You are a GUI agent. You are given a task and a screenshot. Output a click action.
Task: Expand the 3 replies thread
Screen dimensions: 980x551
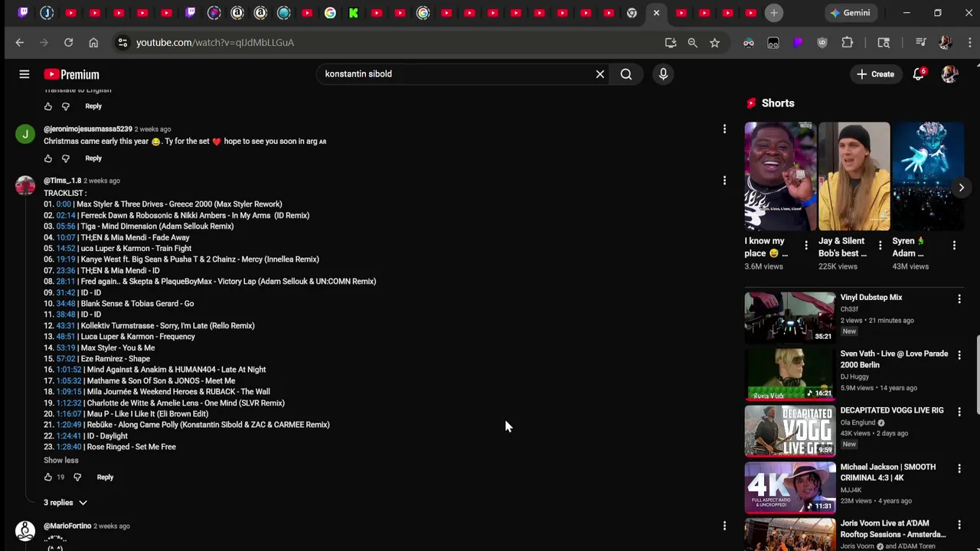coord(65,503)
